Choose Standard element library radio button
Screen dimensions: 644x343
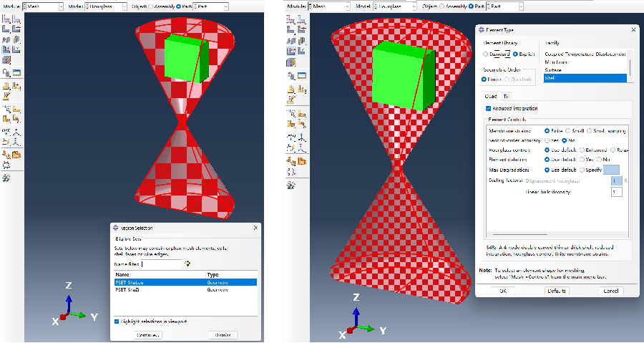[x=485, y=54]
